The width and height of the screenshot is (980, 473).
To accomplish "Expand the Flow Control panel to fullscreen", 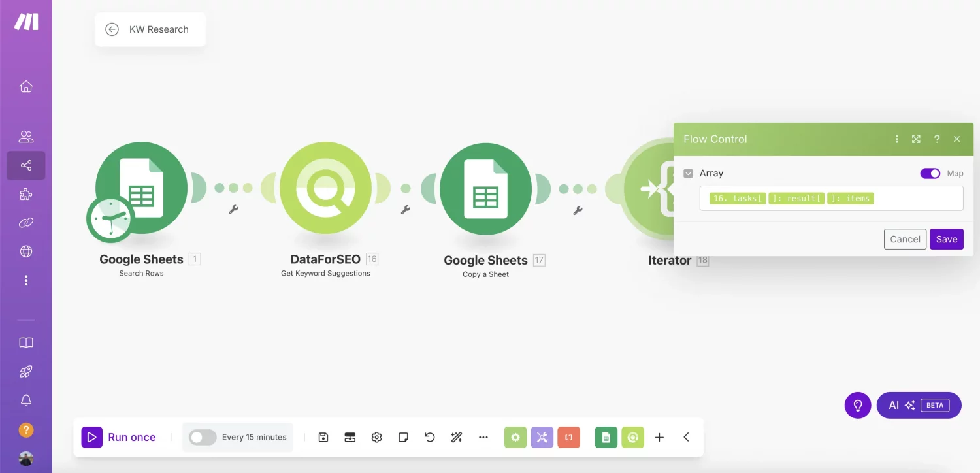I will pos(917,139).
